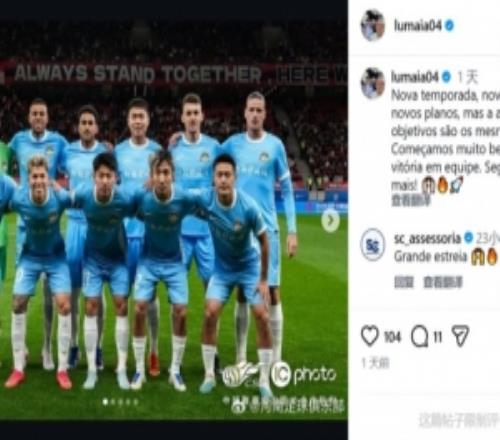Click the team photo image
500x440 pixels.
tap(173, 220)
